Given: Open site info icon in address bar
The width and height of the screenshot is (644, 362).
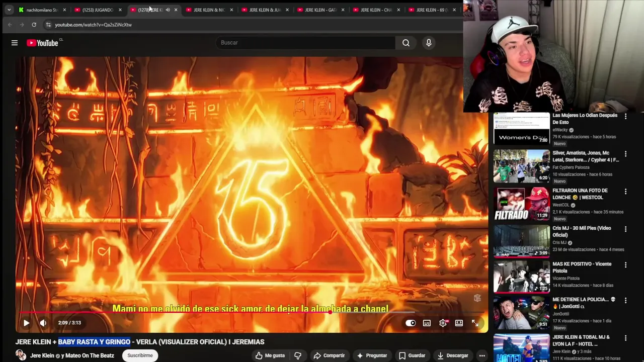Looking at the screenshot, I should point(48,25).
